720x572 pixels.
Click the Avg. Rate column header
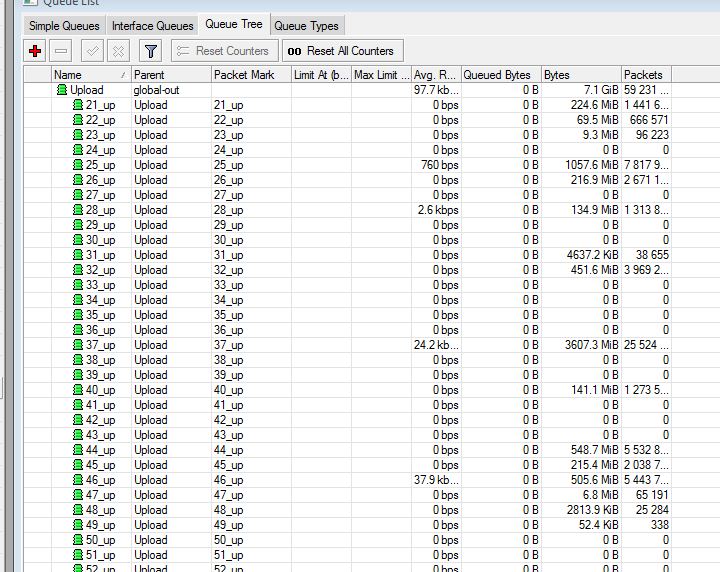pos(436,75)
